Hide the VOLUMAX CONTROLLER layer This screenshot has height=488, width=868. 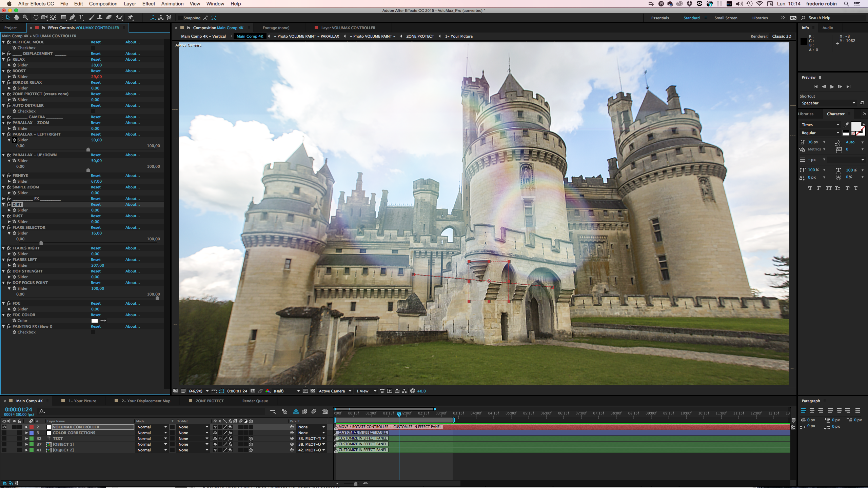tap(4, 427)
